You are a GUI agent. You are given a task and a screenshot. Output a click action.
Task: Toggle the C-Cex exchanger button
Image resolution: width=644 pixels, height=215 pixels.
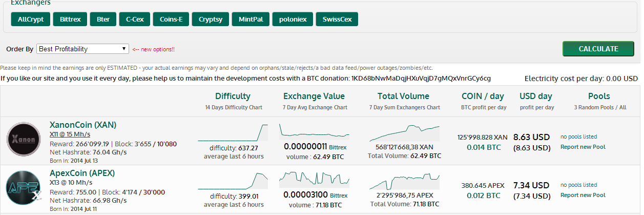tap(135, 19)
